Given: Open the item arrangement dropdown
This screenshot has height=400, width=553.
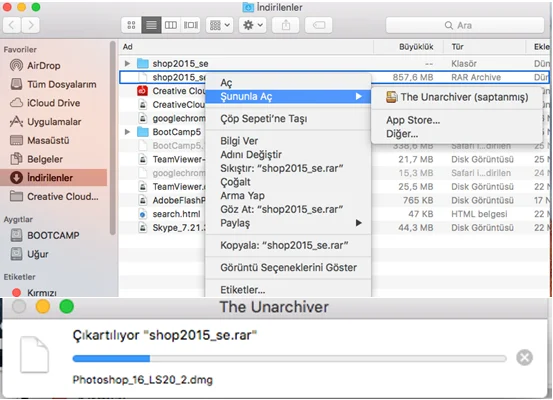Looking at the screenshot, I should [219, 25].
